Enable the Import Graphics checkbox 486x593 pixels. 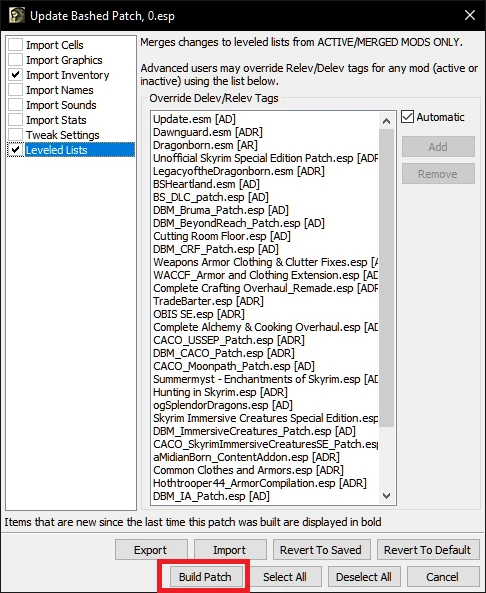pos(16,60)
